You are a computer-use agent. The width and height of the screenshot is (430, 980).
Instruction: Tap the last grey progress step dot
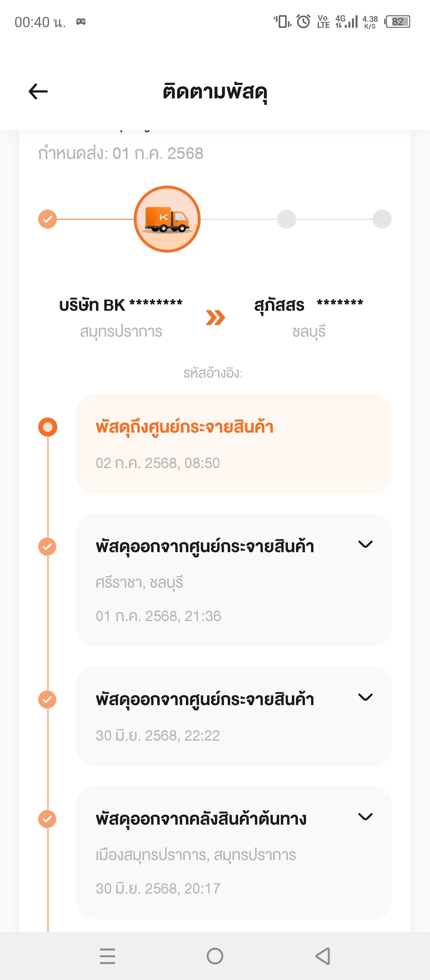pos(382,219)
